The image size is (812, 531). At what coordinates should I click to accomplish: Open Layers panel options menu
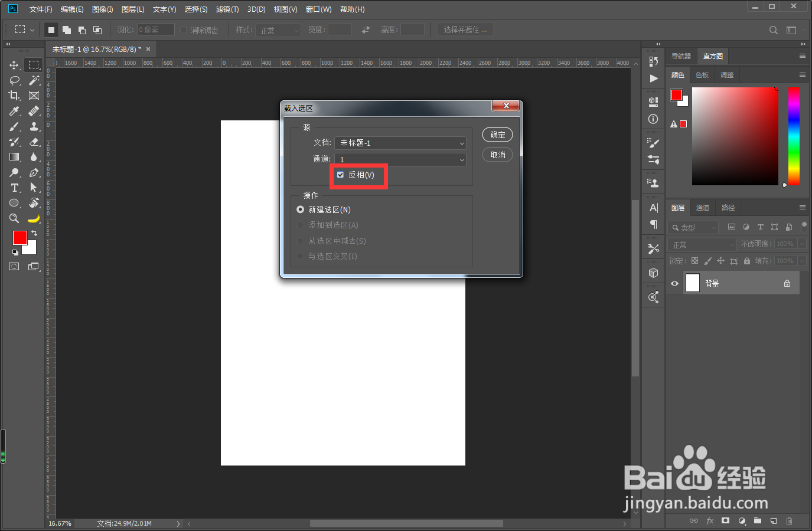click(x=802, y=207)
